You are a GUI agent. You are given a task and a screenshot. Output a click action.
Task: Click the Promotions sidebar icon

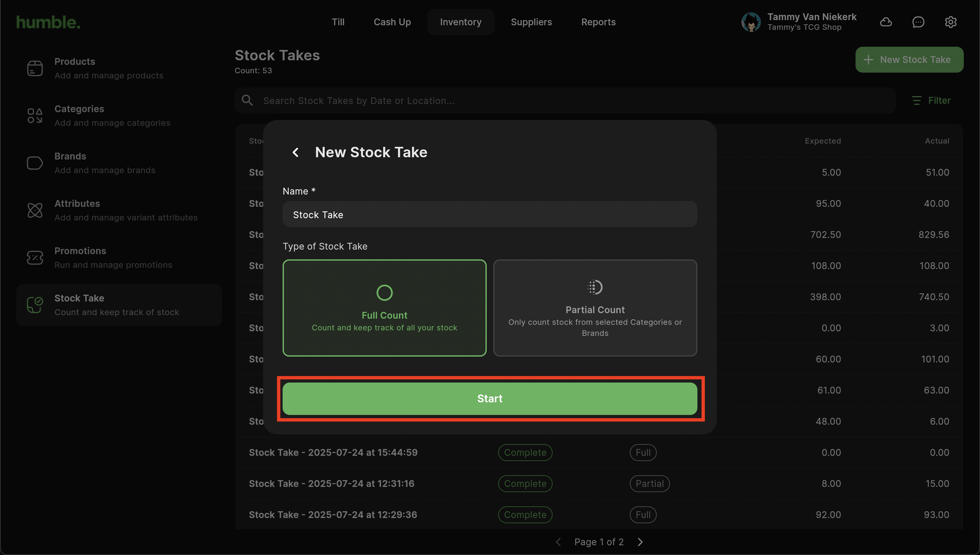point(35,257)
